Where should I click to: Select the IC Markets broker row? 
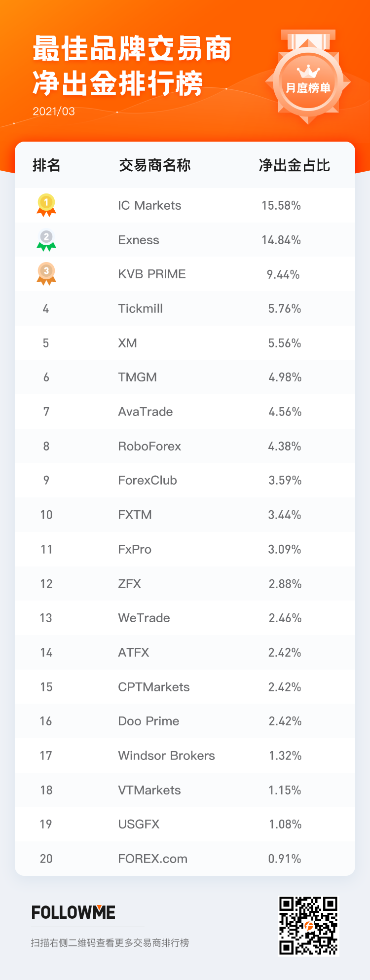185,205
